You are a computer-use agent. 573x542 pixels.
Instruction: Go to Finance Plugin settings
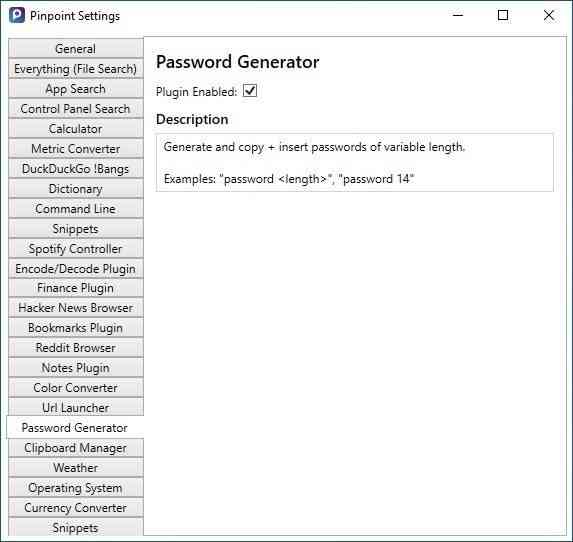click(x=76, y=288)
